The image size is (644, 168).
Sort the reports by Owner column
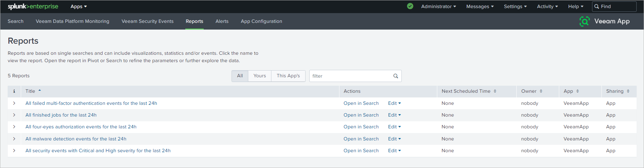coord(541,91)
